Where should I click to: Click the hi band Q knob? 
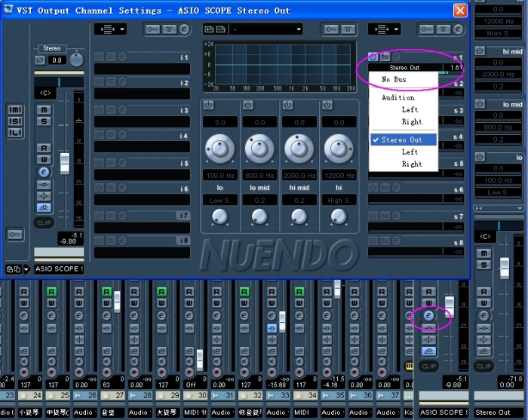pyautogui.click(x=339, y=216)
